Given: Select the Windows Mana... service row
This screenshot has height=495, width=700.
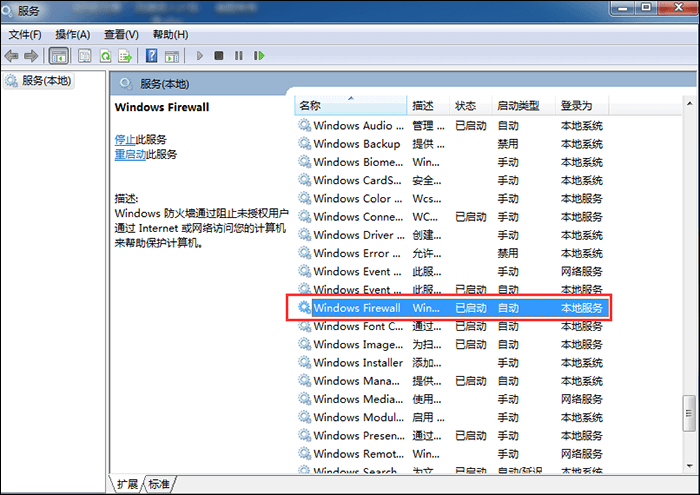Looking at the screenshot, I should [452, 381].
